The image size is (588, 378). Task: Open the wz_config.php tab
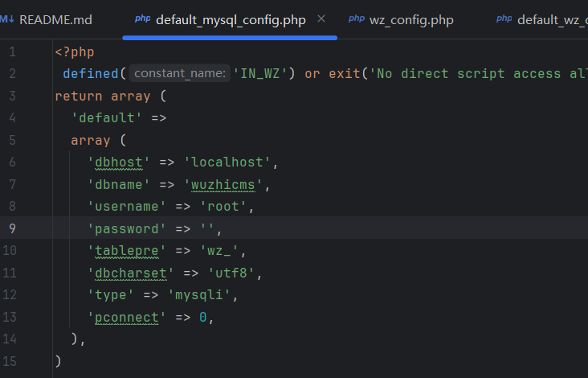411,18
